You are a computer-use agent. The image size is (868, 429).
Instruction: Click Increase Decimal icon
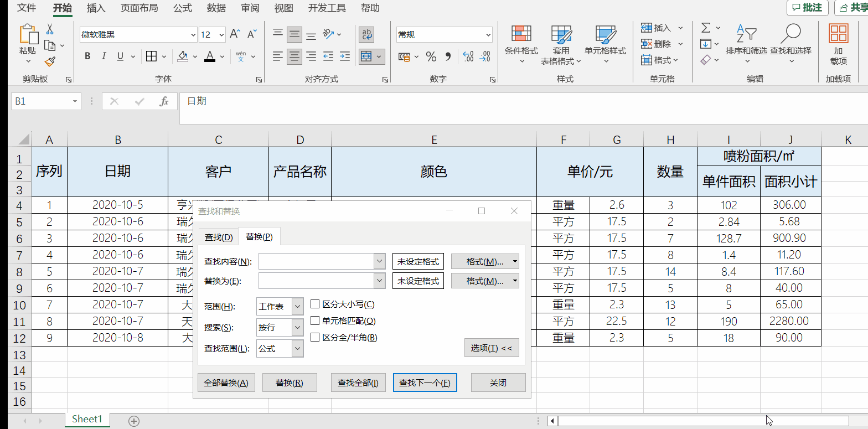pyautogui.click(x=468, y=56)
